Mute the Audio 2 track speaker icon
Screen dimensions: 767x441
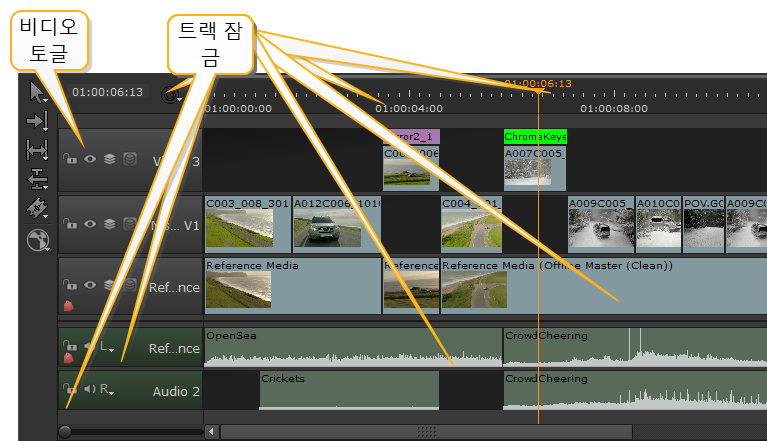[x=89, y=388]
